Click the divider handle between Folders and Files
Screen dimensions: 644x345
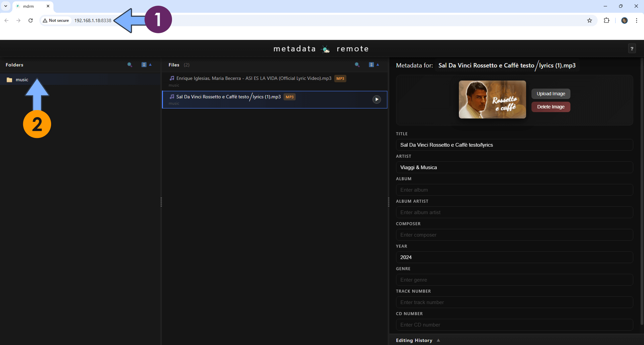pyautogui.click(x=161, y=202)
